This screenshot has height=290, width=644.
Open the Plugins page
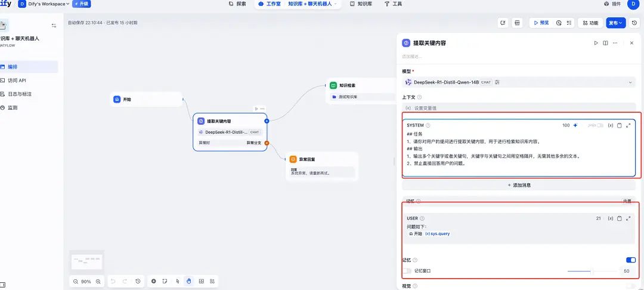click(612, 4)
